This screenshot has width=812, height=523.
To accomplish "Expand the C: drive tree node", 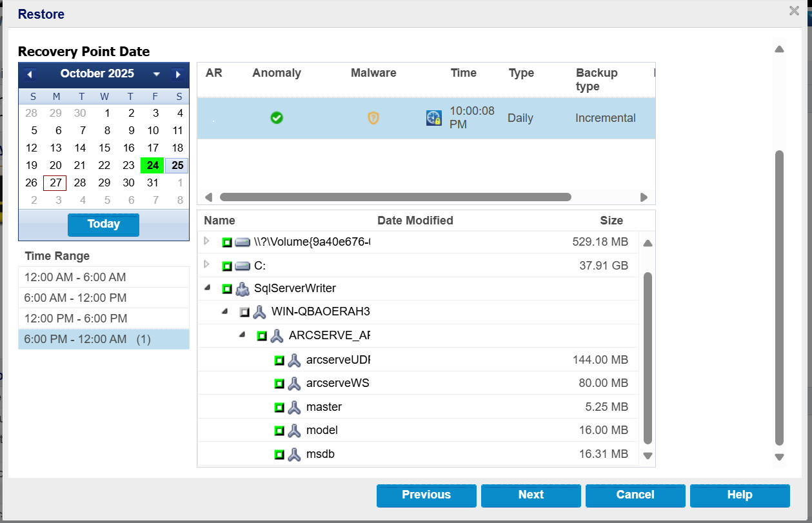I will [207, 265].
